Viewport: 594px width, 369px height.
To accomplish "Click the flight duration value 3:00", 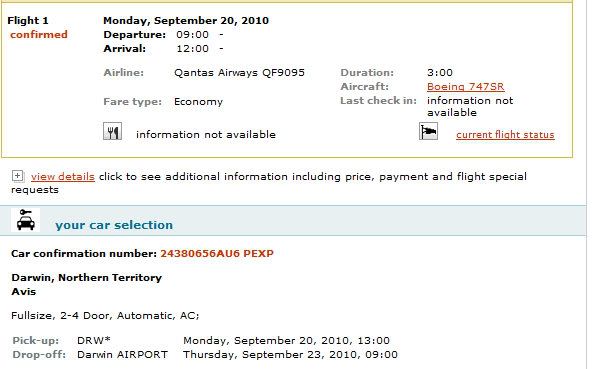I will [x=440, y=72].
